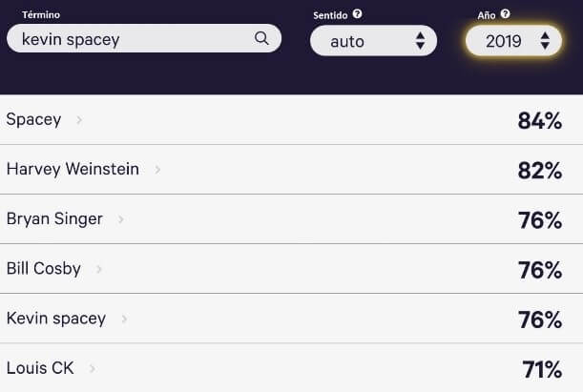Click the Año help question icon

click(x=505, y=14)
